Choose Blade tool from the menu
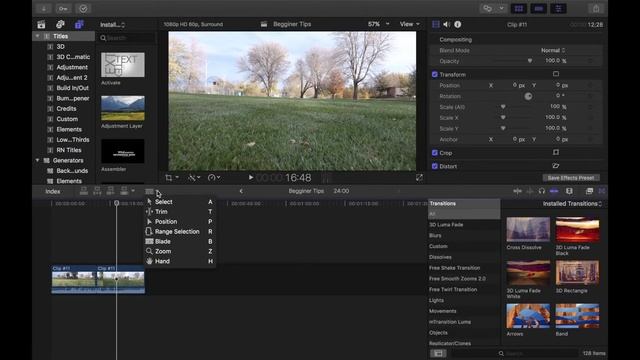 click(x=180, y=241)
